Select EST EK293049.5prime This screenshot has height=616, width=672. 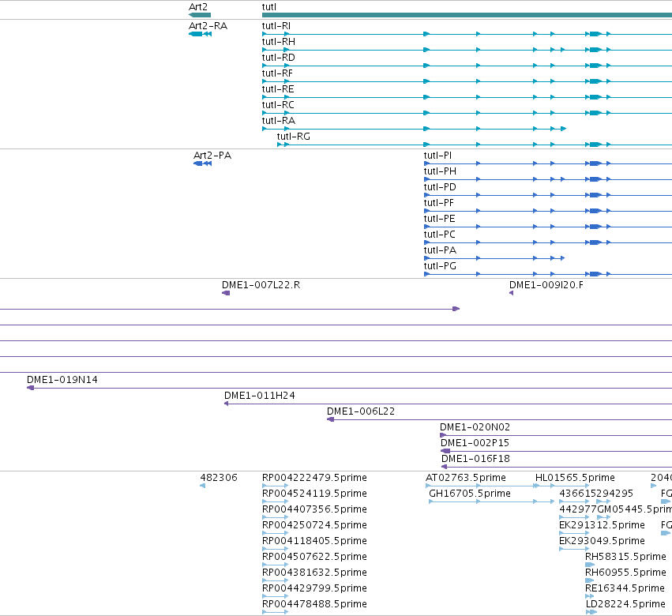tap(603, 541)
